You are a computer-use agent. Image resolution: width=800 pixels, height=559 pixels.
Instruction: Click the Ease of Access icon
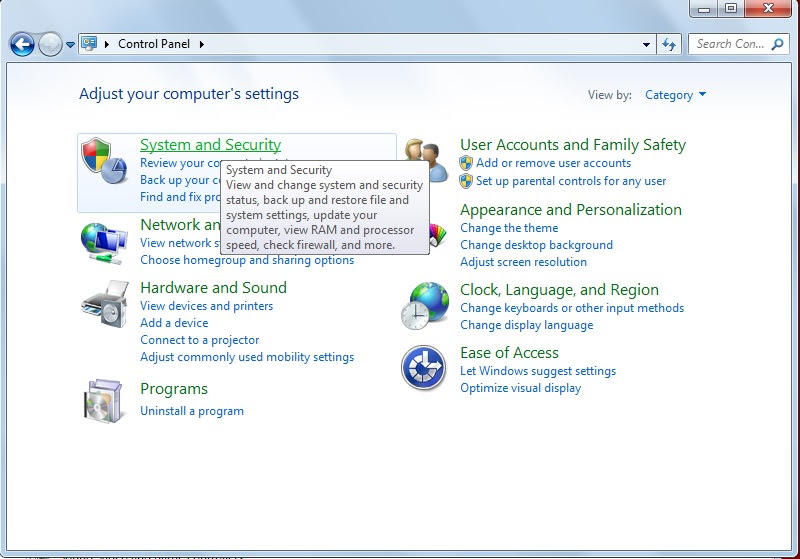(423, 368)
